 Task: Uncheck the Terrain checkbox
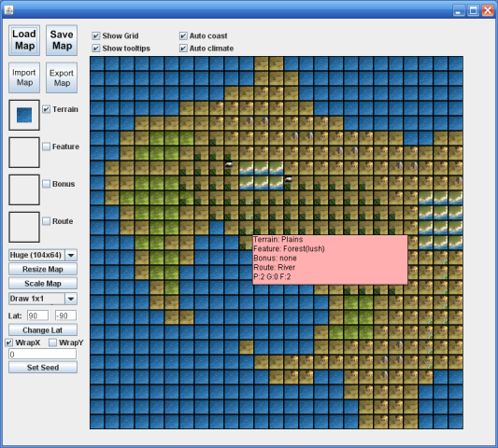pyautogui.click(x=47, y=109)
